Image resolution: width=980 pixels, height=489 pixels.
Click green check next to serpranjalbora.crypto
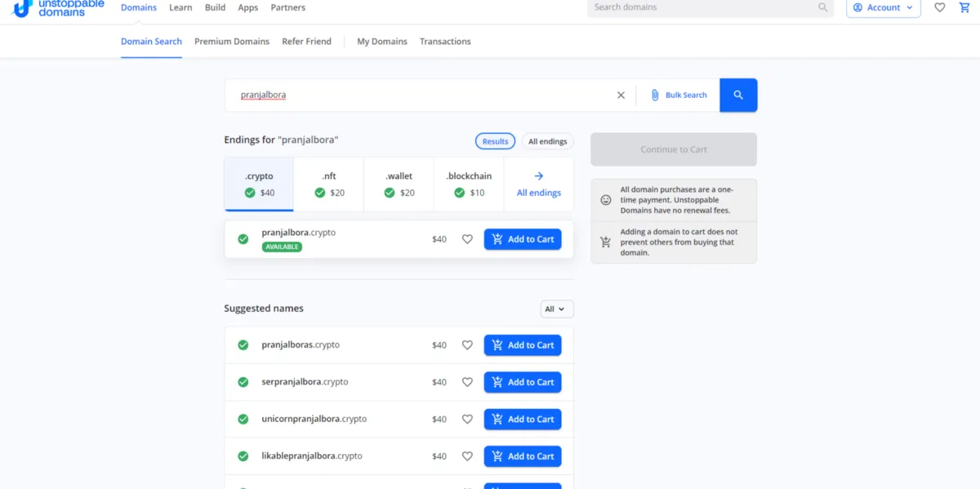(243, 382)
